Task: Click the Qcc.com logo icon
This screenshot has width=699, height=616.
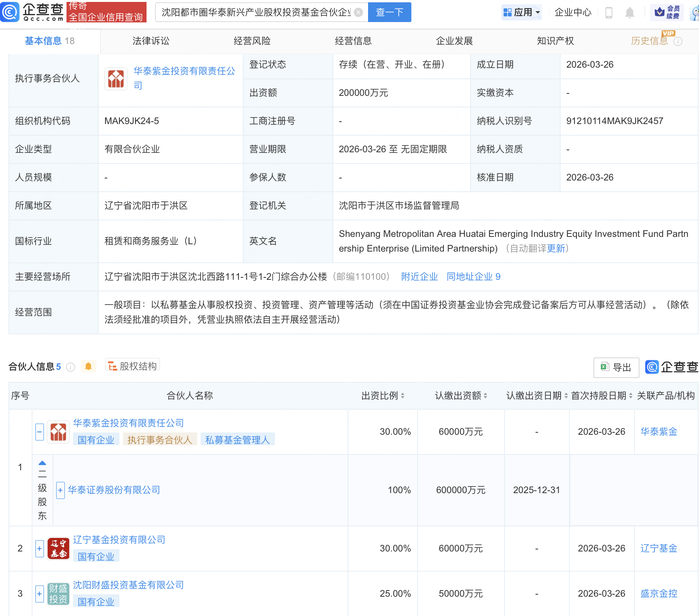Action: [x=10, y=12]
